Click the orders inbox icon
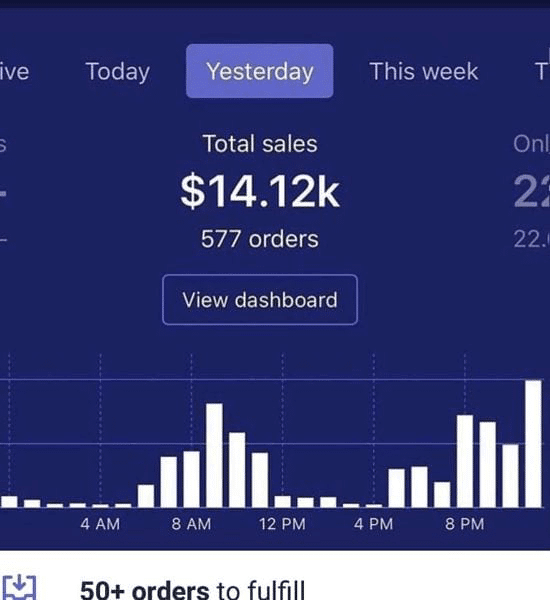 click(x=19, y=587)
